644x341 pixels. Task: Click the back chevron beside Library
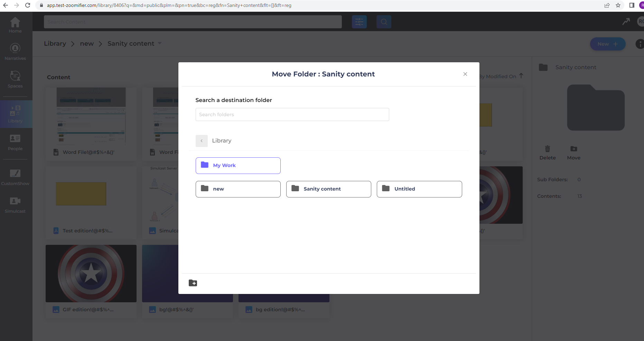click(x=202, y=141)
